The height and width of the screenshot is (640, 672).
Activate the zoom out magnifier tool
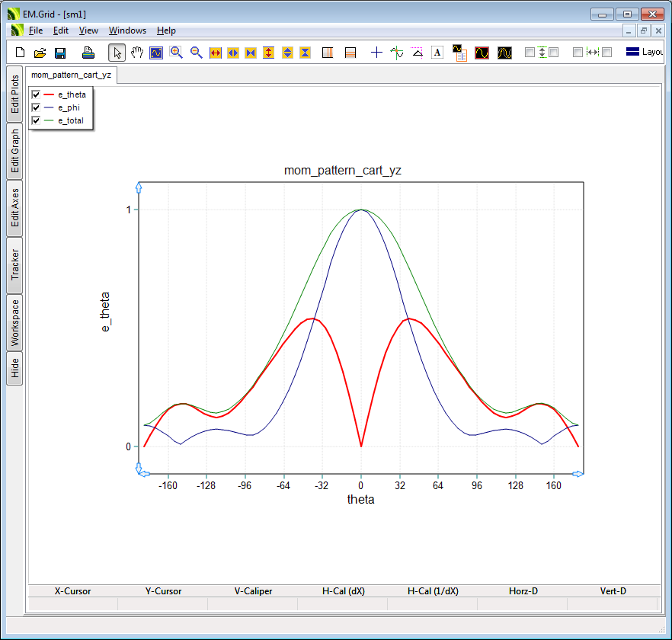click(x=196, y=53)
